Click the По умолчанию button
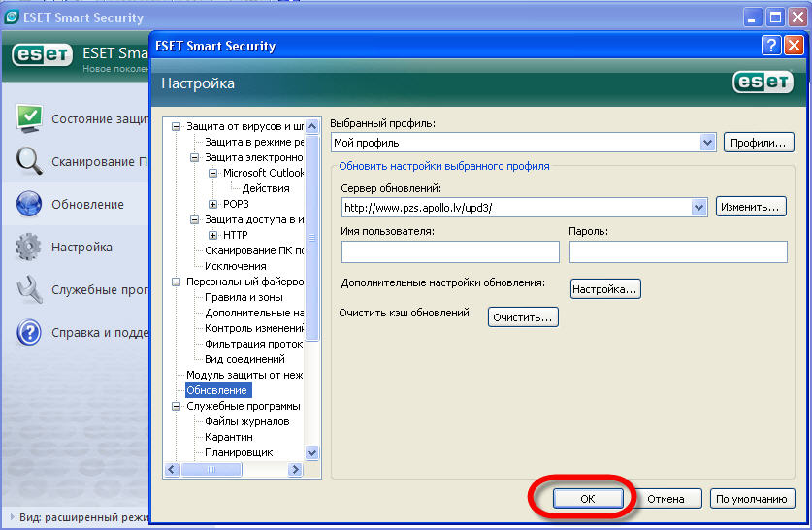This screenshot has height=530, width=812. 752,498
